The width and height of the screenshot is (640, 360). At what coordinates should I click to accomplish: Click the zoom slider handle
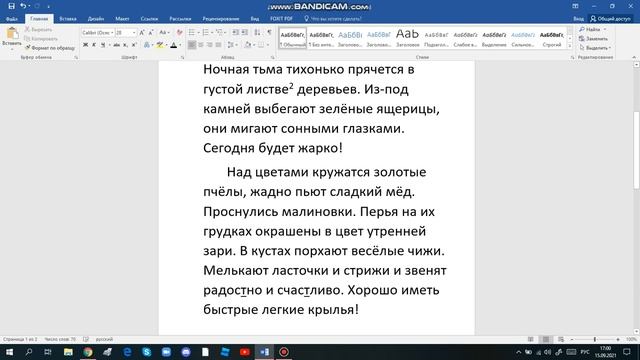[595, 339]
